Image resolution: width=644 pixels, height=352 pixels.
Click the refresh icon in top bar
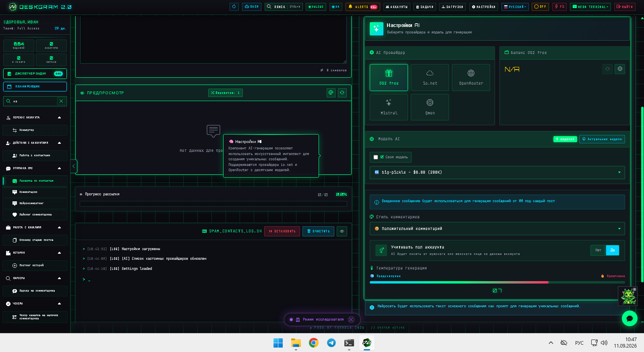pos(234,7)
